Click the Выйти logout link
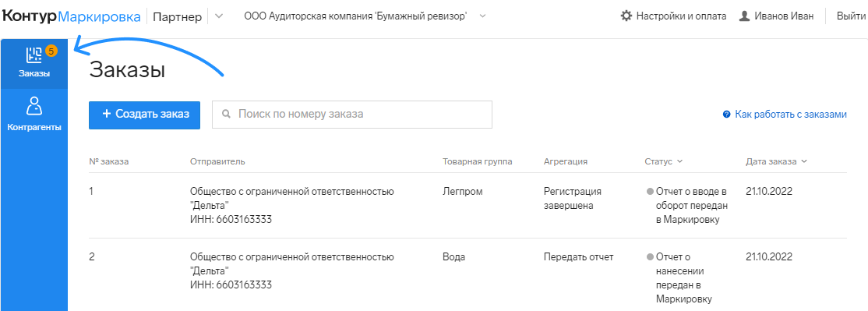The width and height of the screenshot is (868, 311). point(852,16)
